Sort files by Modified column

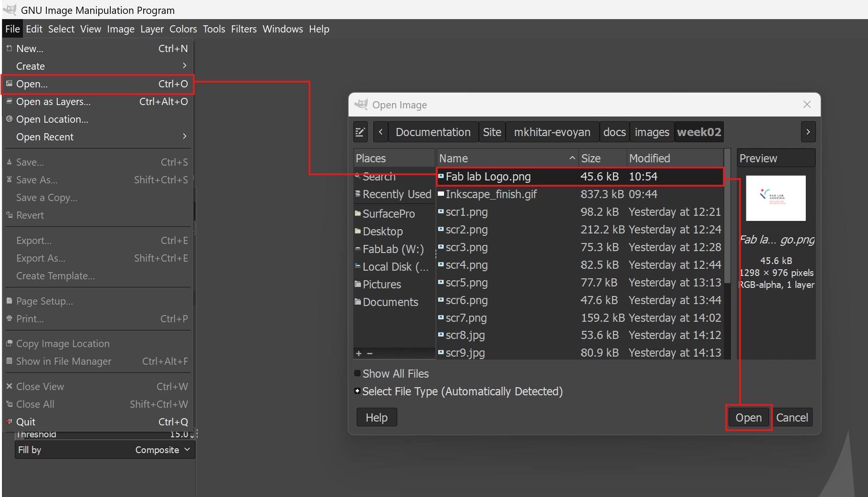point(675,159)
